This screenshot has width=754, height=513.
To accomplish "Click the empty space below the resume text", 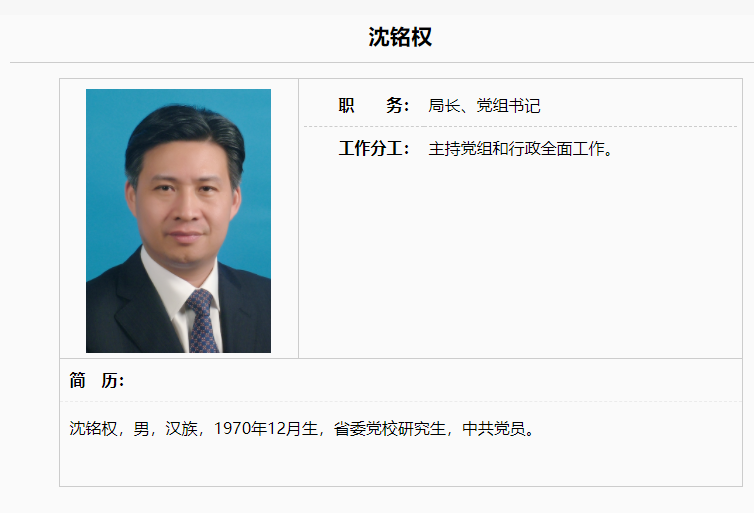I will (x=401, y=464).
